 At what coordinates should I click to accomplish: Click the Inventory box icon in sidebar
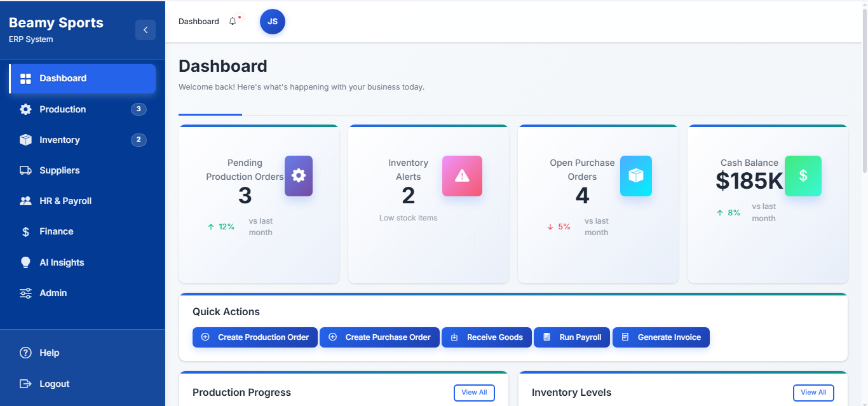(x=25, y=140)
